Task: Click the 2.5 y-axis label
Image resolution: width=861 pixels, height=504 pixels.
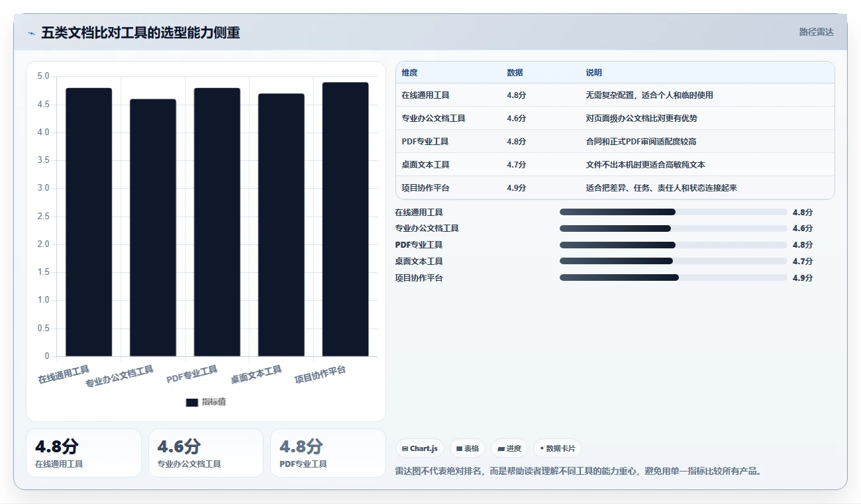Action: 43,217
